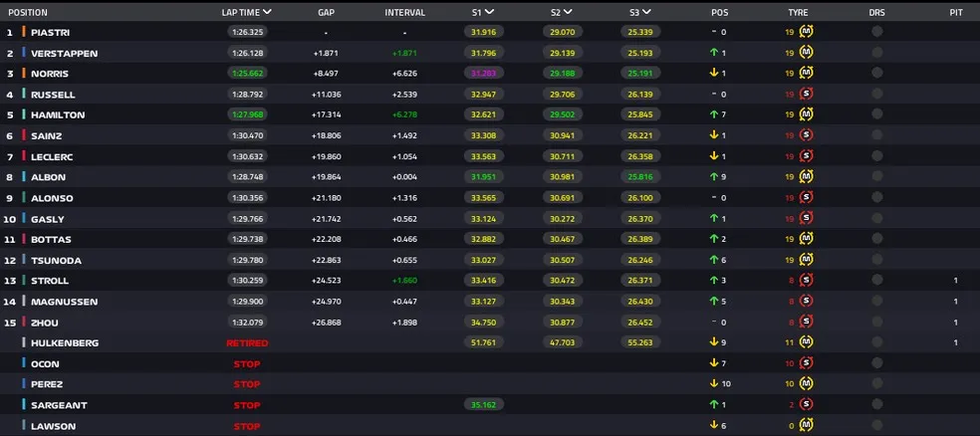Click Piastri's orange team color bar

(24, 32)
